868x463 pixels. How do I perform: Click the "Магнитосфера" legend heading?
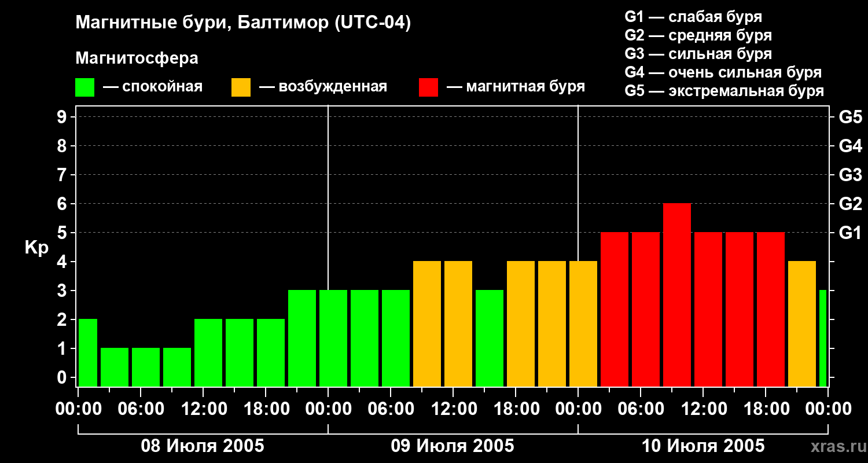pyautogui.click(x=137, y=58)
